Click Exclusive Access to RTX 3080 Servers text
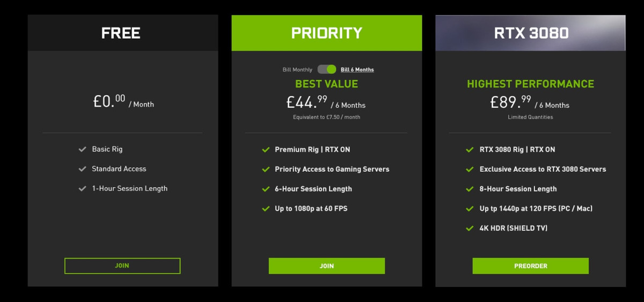 point(543,170)
